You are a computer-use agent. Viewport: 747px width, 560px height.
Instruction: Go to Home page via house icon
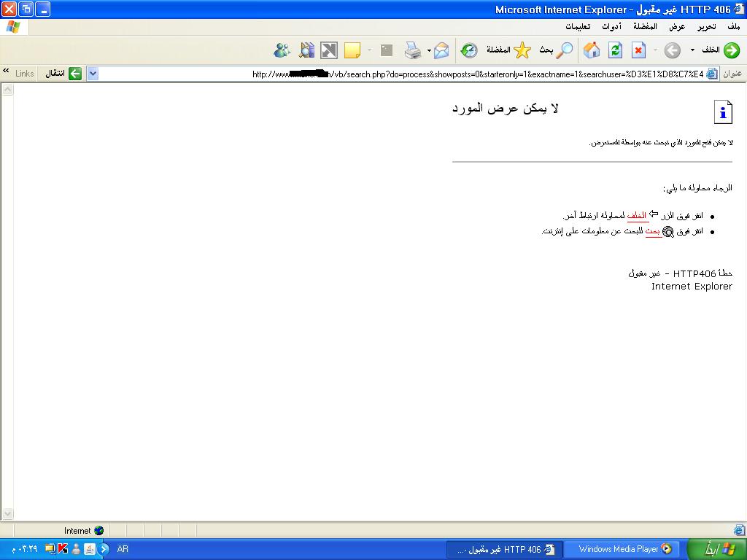coord(592,50)
